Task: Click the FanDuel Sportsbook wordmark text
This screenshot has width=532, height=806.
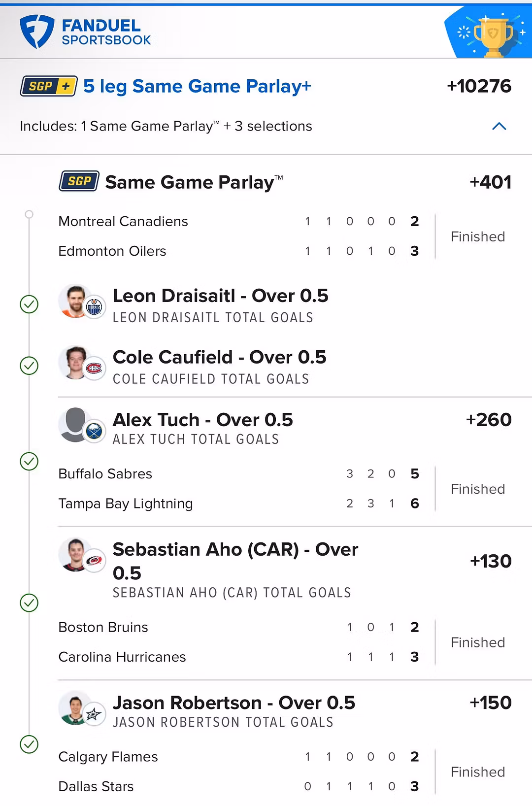Action: pyautogui.click(x=106, y=32)
